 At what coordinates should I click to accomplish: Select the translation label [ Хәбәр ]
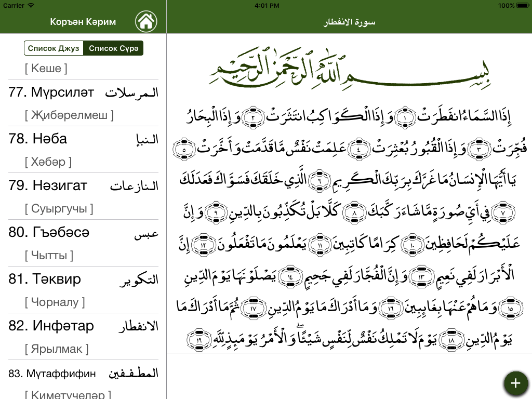pos(48,162)
